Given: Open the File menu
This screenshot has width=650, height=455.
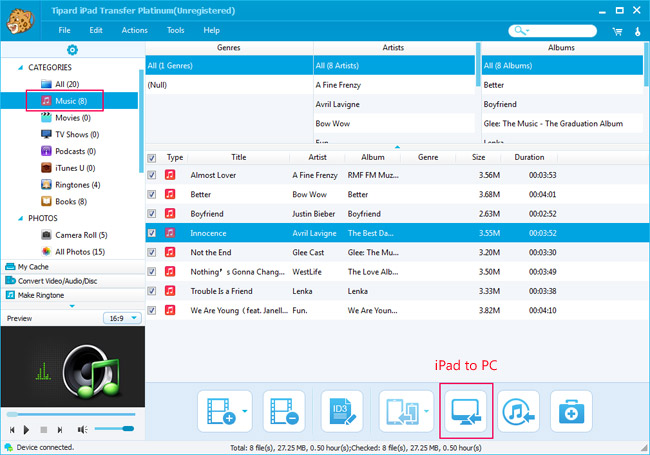Looking at the screenshot, I should [x=64, y=30].
